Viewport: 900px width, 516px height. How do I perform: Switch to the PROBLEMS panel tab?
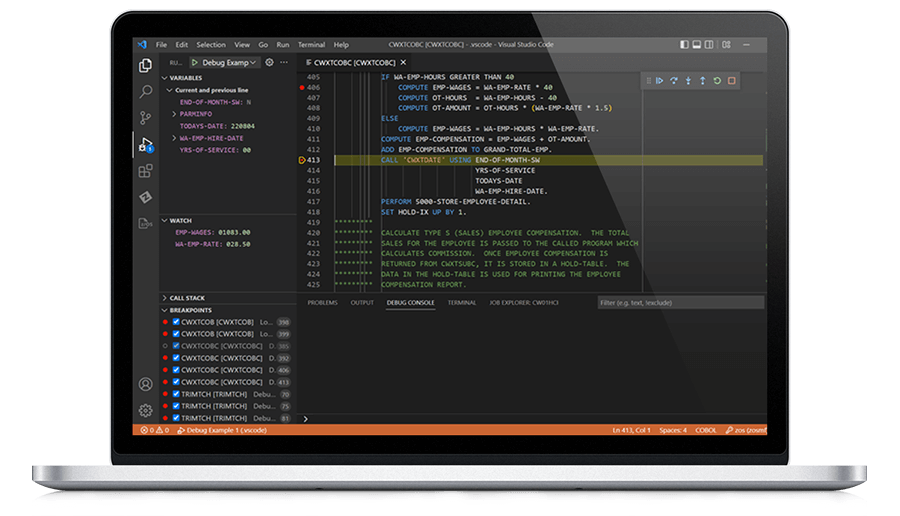(322, 302)
